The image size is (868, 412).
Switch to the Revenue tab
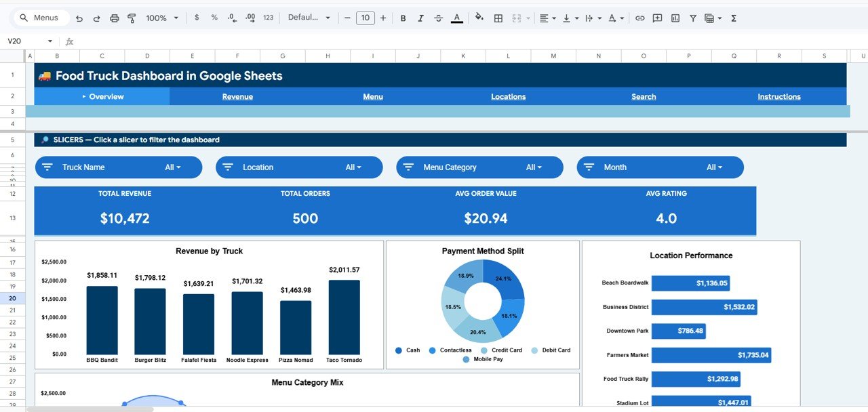click(x=237, y=96)
